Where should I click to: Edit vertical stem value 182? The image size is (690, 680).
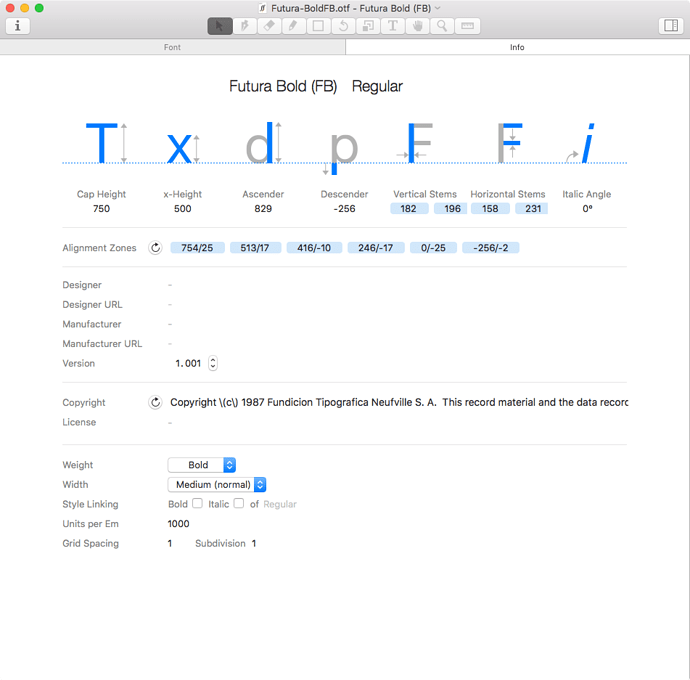point(409,209)
